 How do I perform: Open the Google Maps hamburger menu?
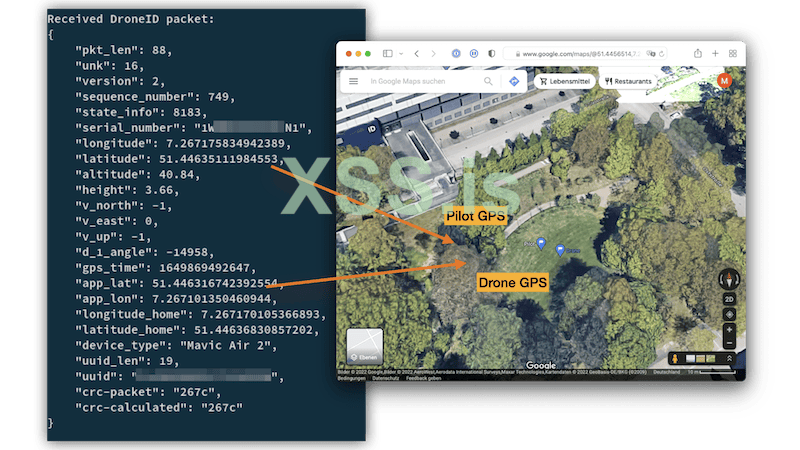pyautogui.click(x=354, y=81)
